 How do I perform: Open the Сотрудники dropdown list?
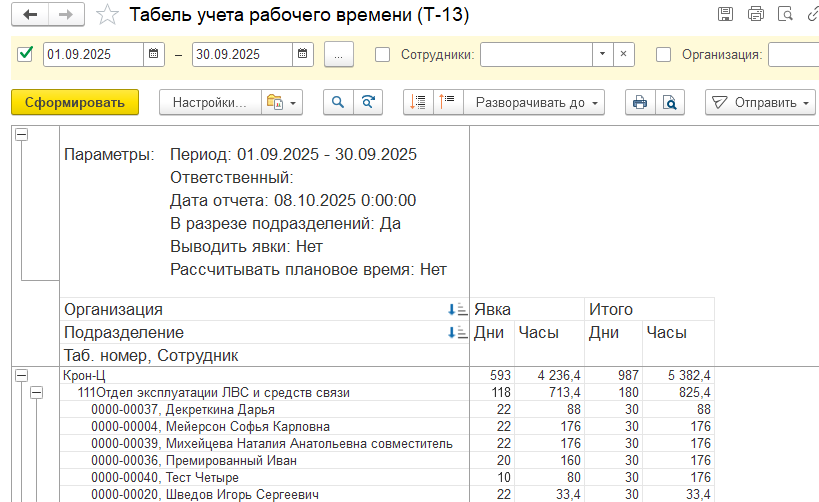[602, 54]
